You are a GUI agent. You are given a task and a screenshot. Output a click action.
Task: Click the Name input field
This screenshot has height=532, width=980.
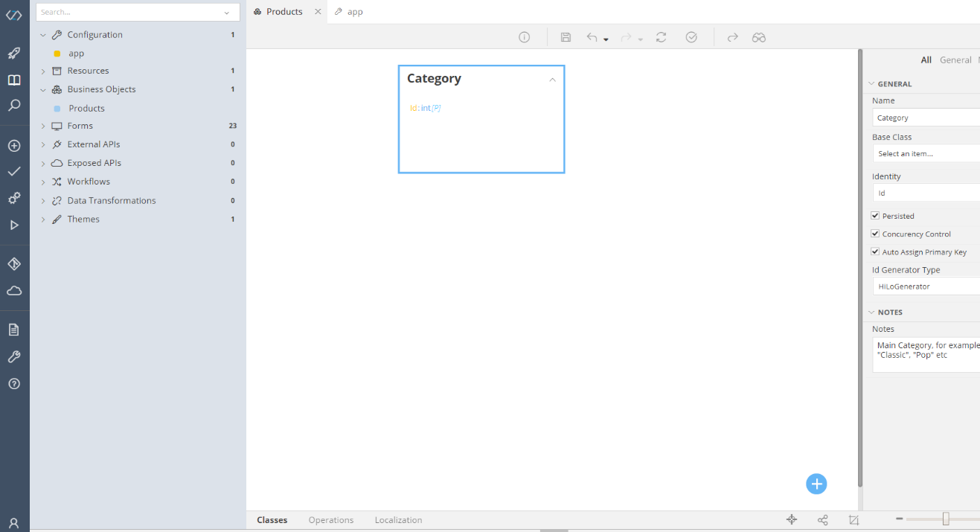point(926,118)
